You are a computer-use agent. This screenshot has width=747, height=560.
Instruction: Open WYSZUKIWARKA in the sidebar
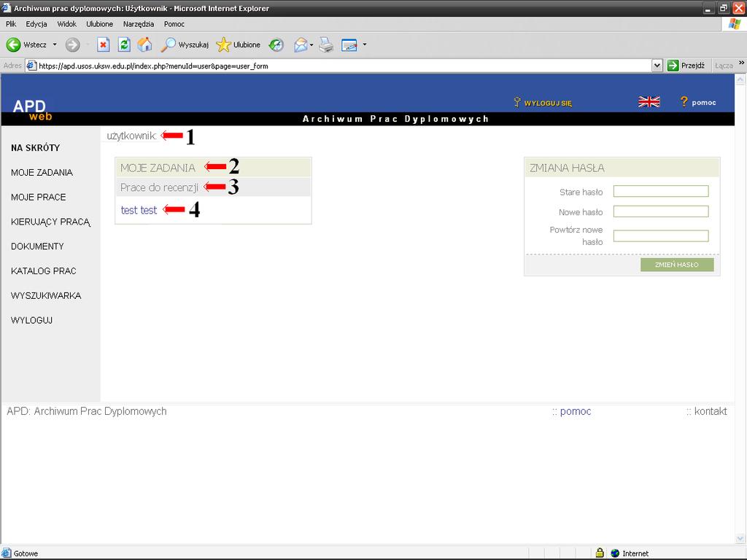[x=46, y=296]
